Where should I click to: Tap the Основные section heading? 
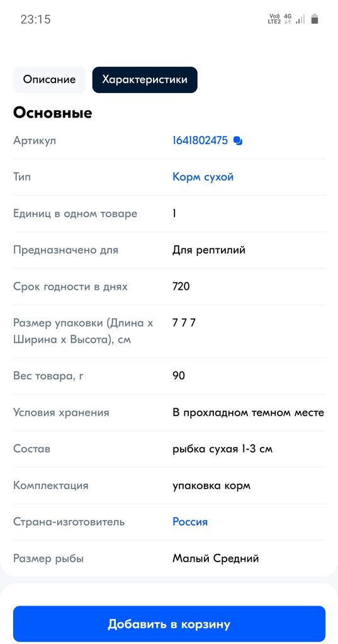53,113
